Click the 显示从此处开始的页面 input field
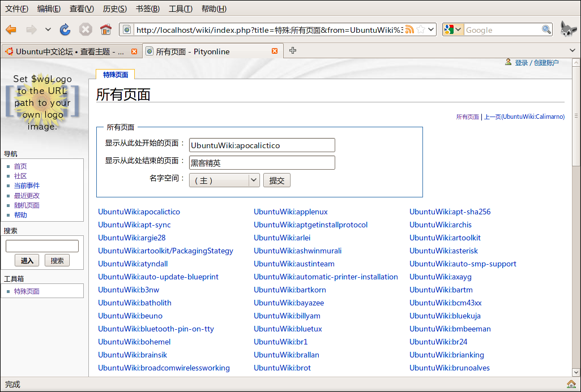 coord(262,145)
